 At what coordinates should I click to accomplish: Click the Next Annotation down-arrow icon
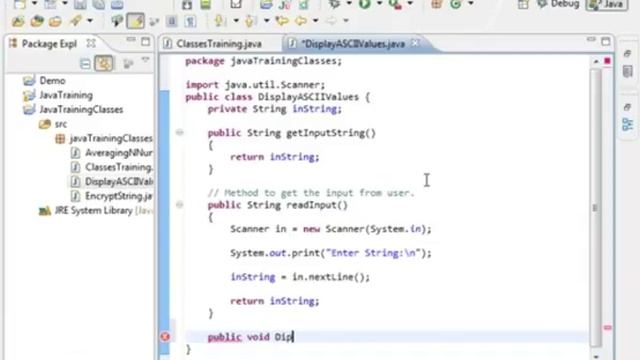tap(221, 20)
